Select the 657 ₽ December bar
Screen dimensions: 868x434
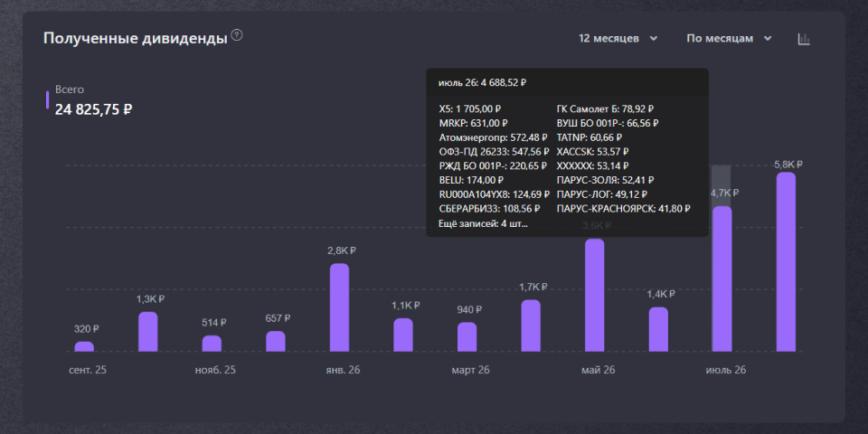[276, 341]
